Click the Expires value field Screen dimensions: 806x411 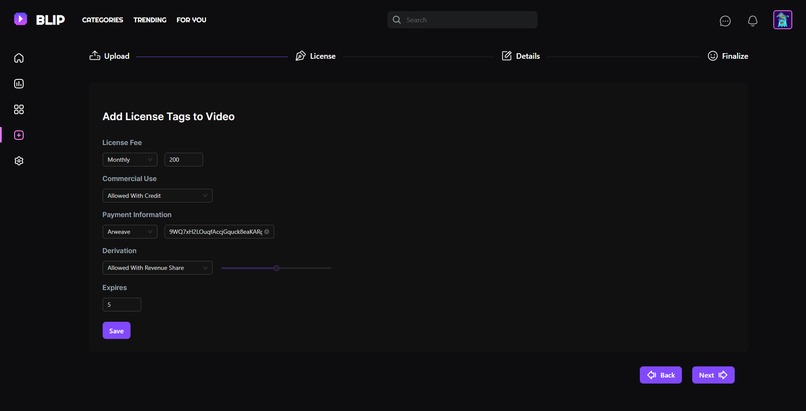pos(122,305)
